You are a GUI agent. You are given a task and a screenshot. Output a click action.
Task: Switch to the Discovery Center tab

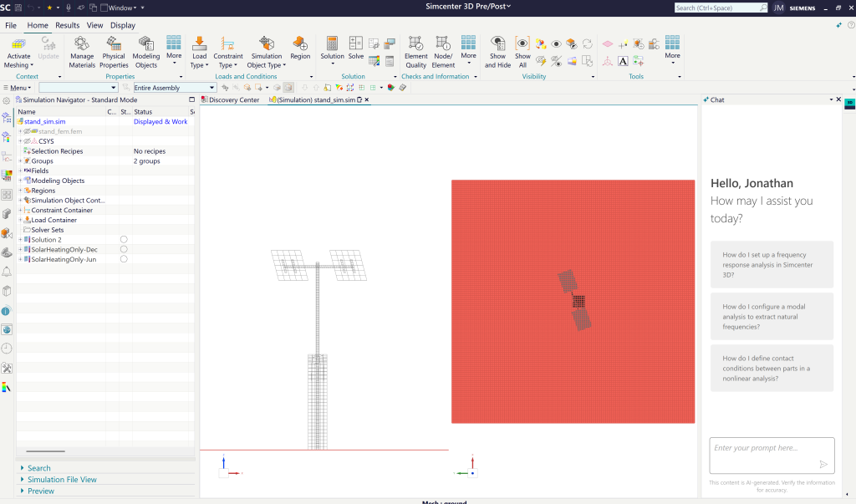pyautogui.click(x=231, y=100)
